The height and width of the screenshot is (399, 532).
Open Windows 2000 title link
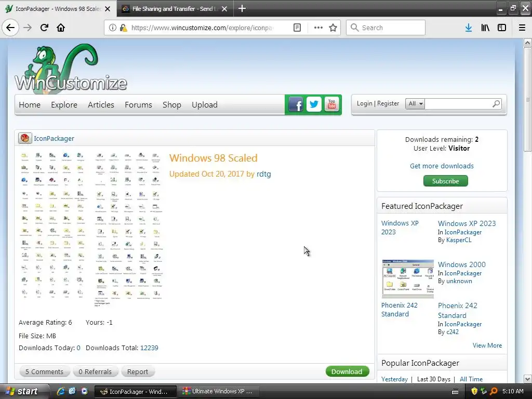(x=462, y=264)
